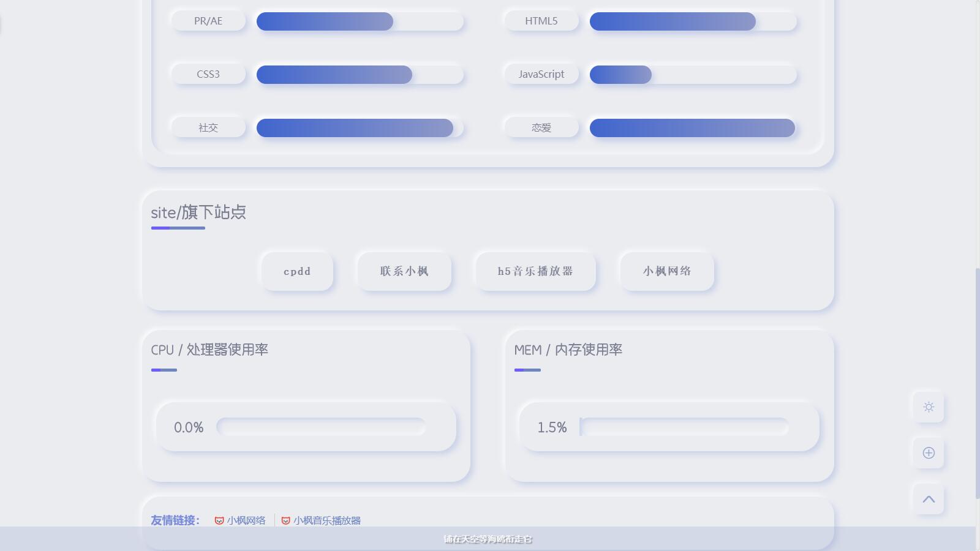Click the red icon beside 小枫网络 link
Viewport: 980px width, 551px height.
point(219,520)
